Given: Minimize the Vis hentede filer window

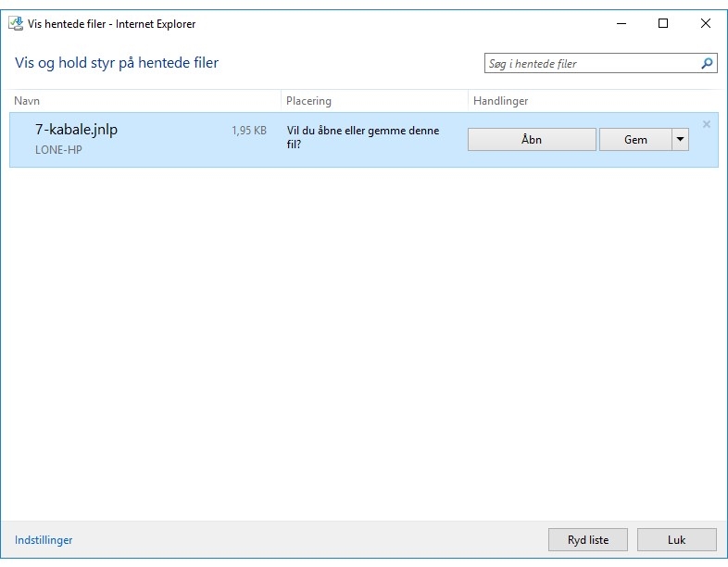Looking at the screenshot, I should pos(620,24).
